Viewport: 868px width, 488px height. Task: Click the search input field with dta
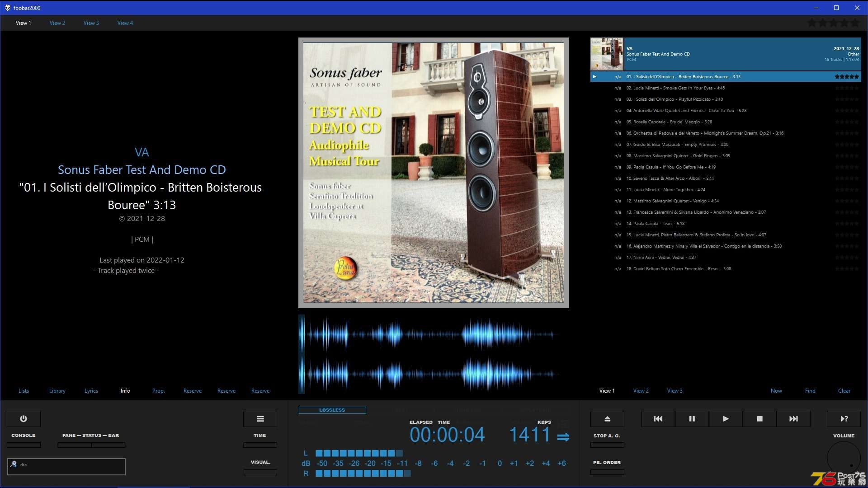66,467
